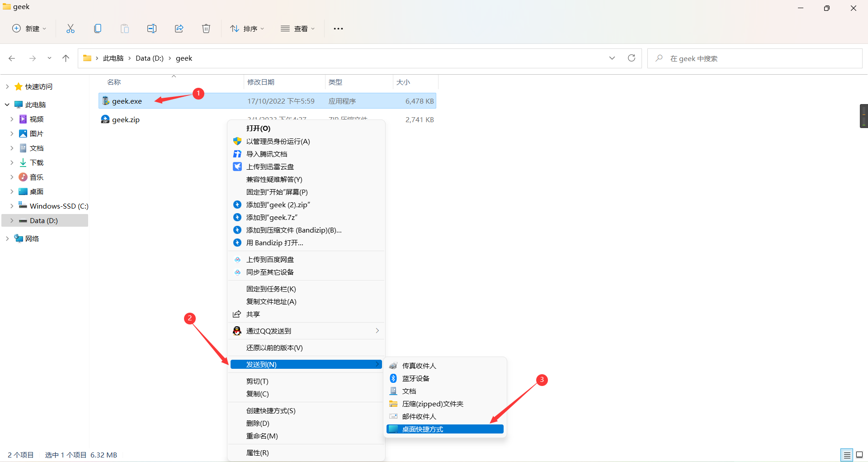Choose 创建快捷方式(S) menu entry
The width and height of the screenshot is (868, 462).
pos(306,410)
